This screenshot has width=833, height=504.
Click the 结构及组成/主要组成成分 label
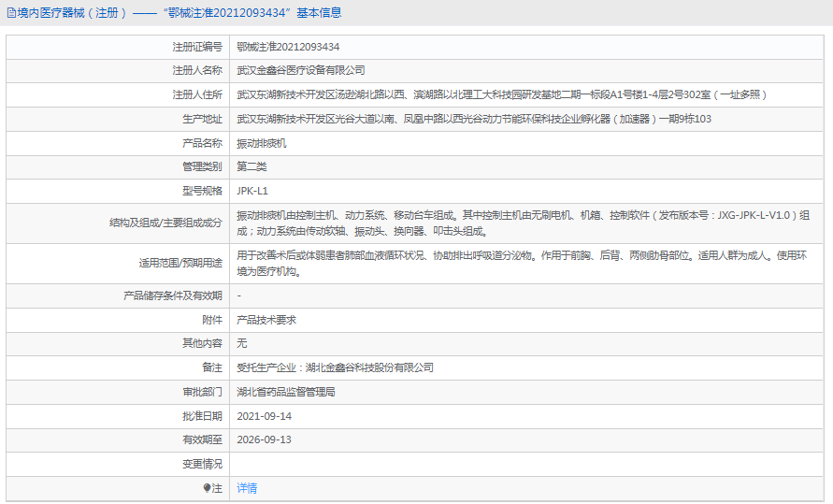click(165, 223)
